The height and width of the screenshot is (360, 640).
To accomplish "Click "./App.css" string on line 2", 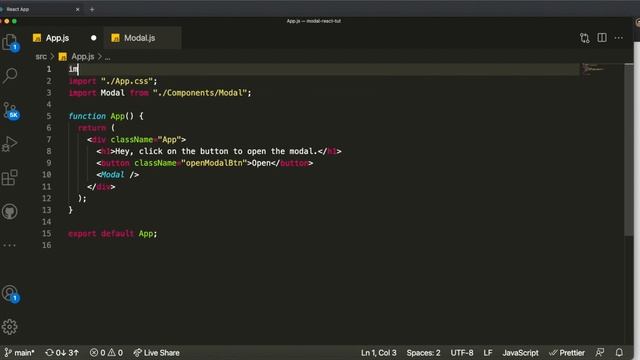I will 127,81.
